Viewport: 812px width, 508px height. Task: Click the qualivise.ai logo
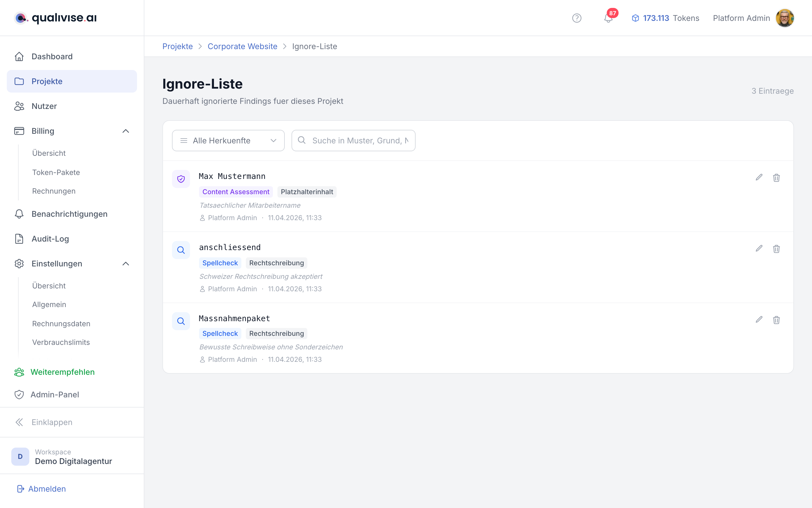click(x=55, y=18)
